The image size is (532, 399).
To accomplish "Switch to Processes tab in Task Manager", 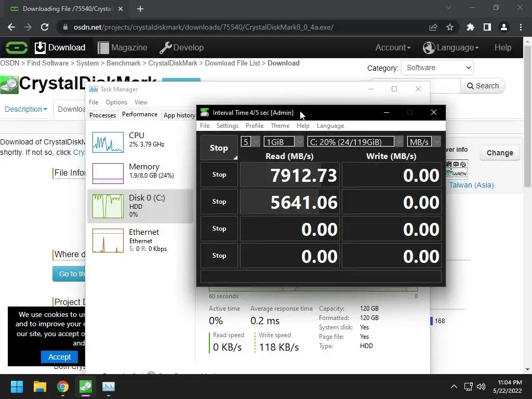I will (102, 115).
